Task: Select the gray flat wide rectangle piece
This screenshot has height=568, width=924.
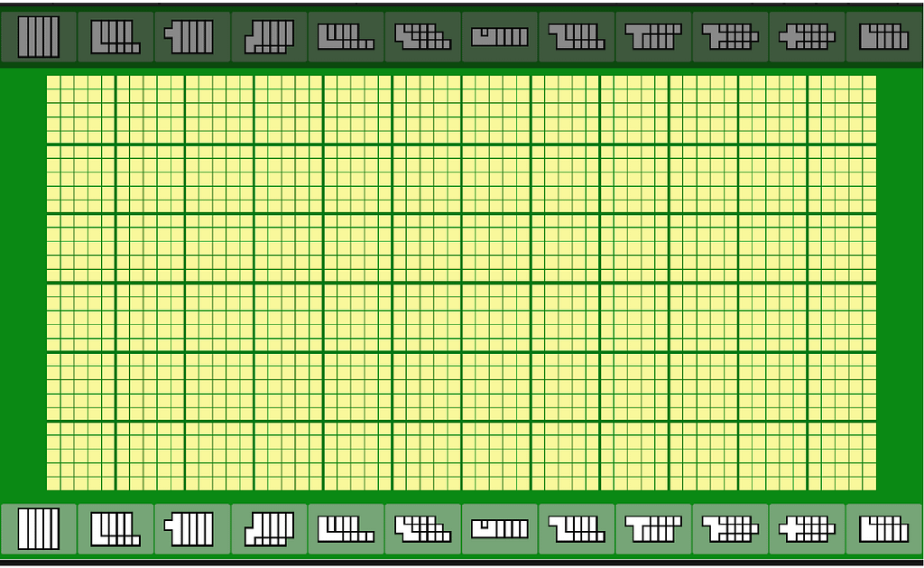Action: (x=500, y=37)
